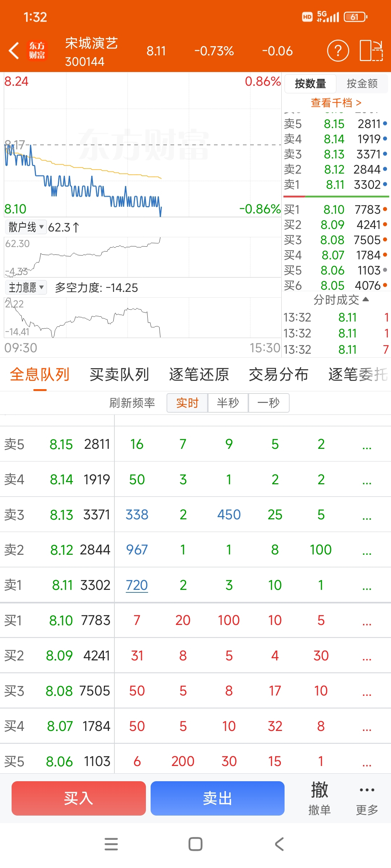Tap the 卖3 8.13 3371 order book row
Screen dimensions: 391x868
pos(336,154)
